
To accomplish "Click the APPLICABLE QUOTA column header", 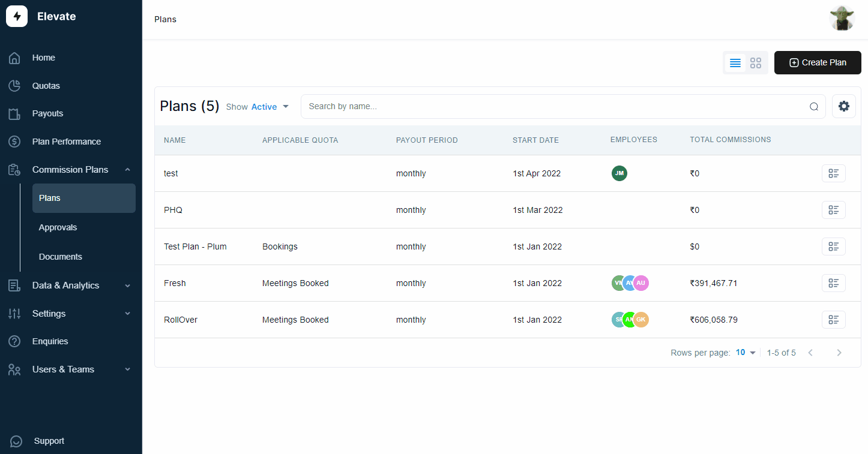I will [x=300, y=140].
